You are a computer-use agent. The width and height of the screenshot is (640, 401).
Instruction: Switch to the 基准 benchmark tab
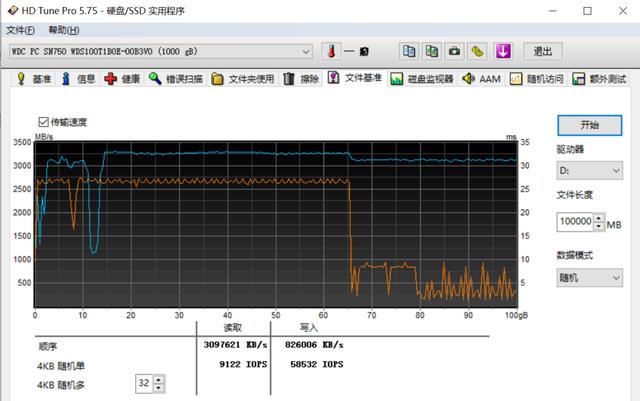point(34,79)
